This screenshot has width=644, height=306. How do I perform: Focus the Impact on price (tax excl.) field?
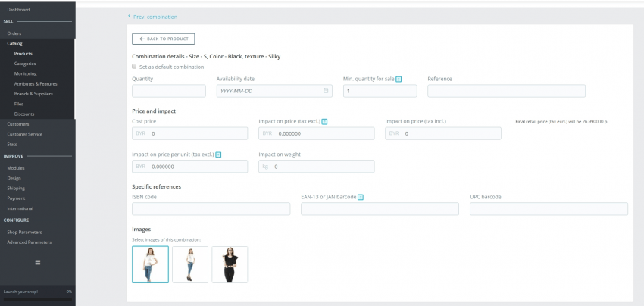[x=317, y=133]
